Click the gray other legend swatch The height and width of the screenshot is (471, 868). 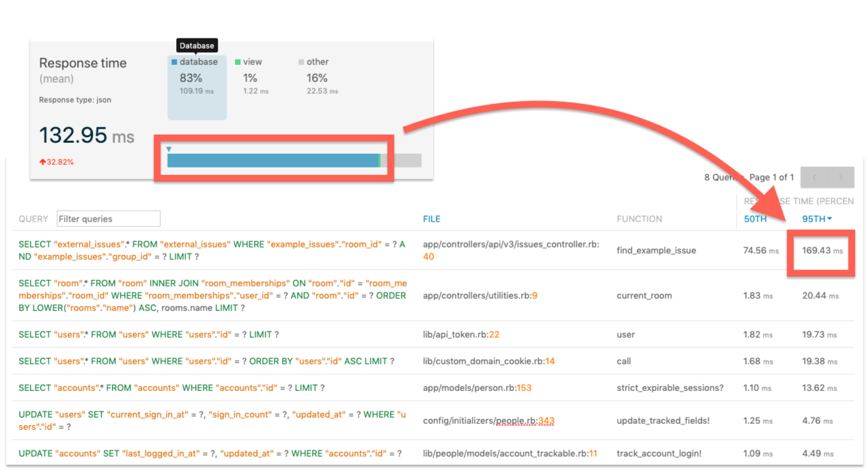point(301,62)
